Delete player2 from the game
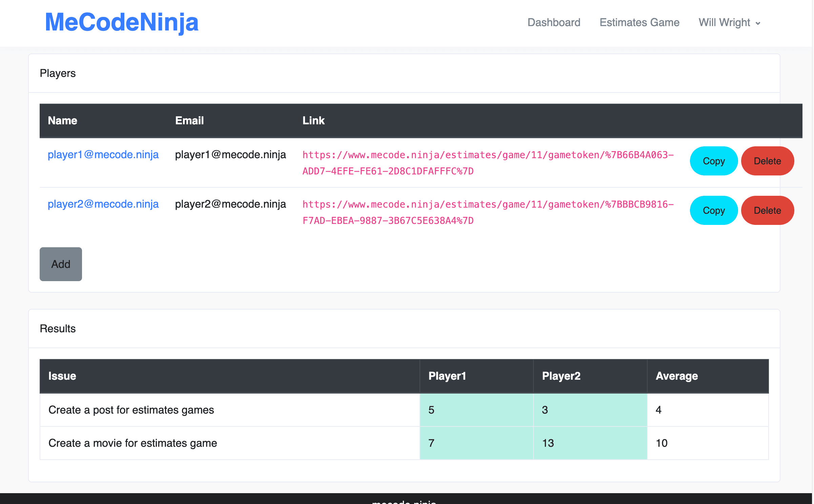This screenshot has width=814, height=504. 767,210
